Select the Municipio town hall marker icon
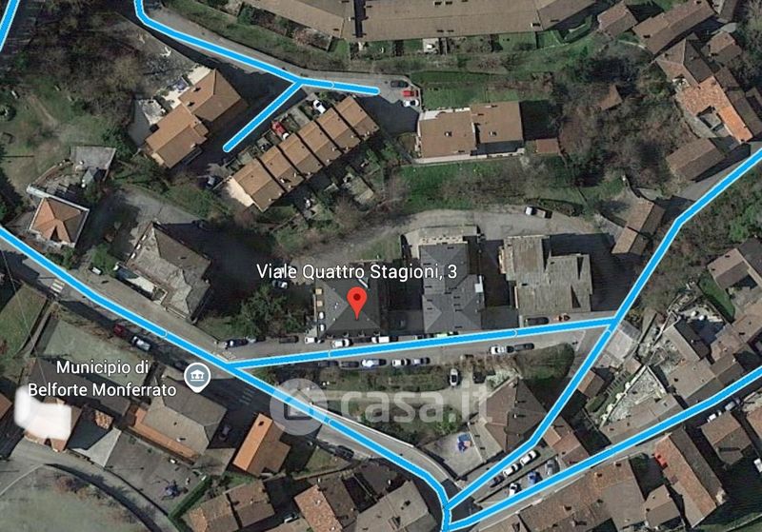This screenshot has width=762, height=532. (x=197, y=377)
